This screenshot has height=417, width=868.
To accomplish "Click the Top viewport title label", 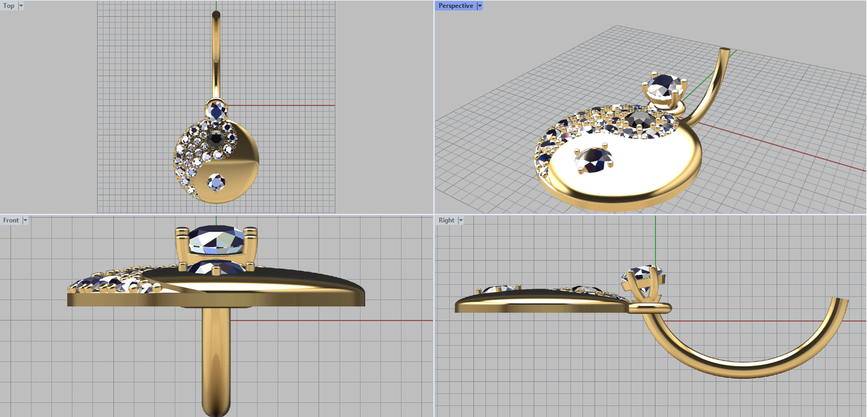I will coord(9,6).
